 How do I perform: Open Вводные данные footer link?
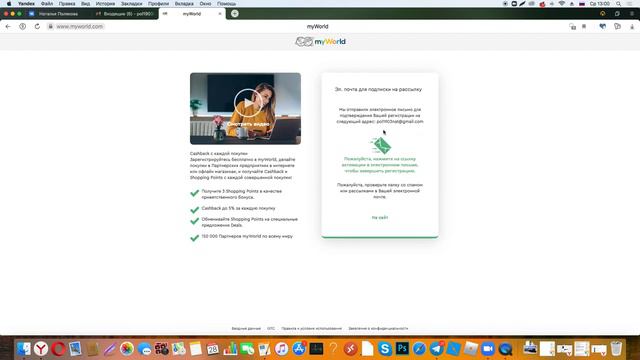246,329
